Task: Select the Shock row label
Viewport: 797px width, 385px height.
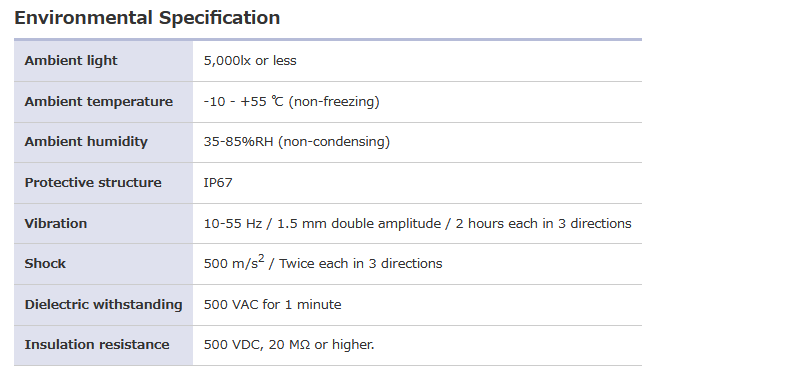Action: coord(45,263)
